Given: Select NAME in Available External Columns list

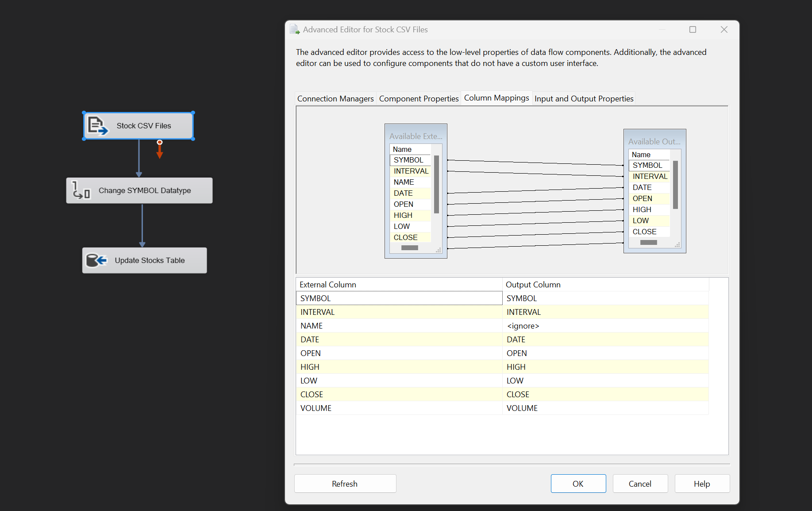Looking at the screenshot, I should click(x=404, y=182).
